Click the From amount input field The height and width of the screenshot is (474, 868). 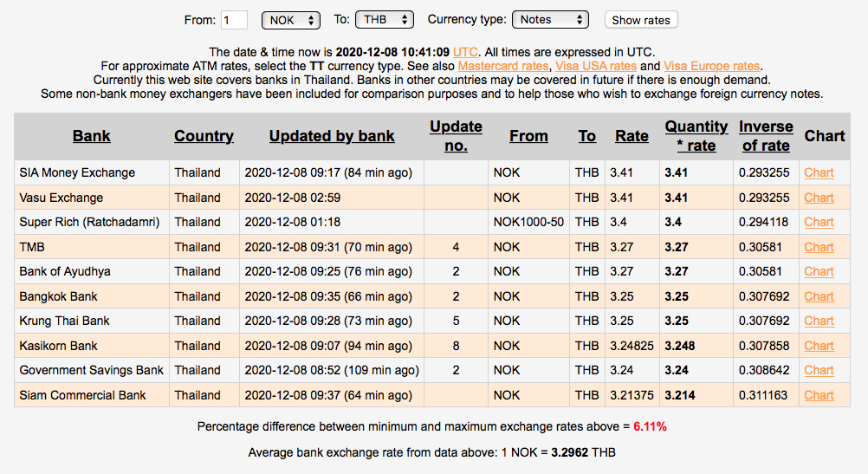coord(234,19)
